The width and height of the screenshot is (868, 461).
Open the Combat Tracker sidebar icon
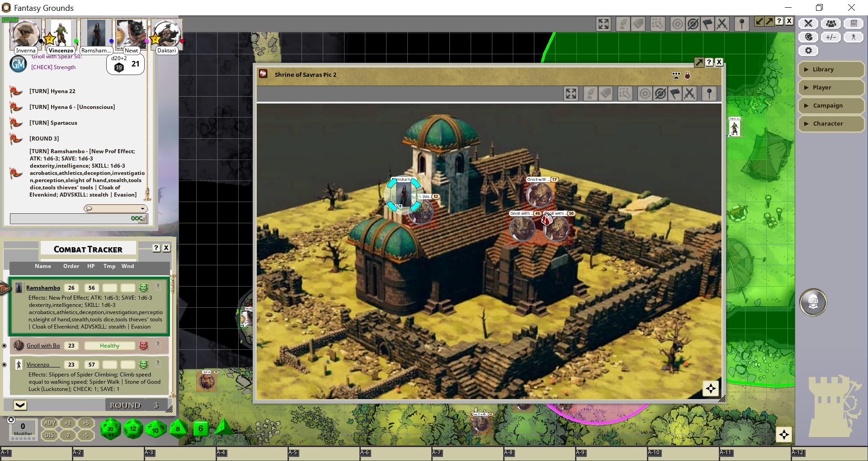click(809, 24)
